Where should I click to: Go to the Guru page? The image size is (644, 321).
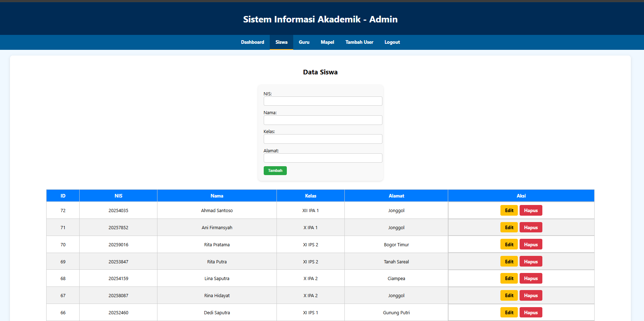(x=304, y=42)
